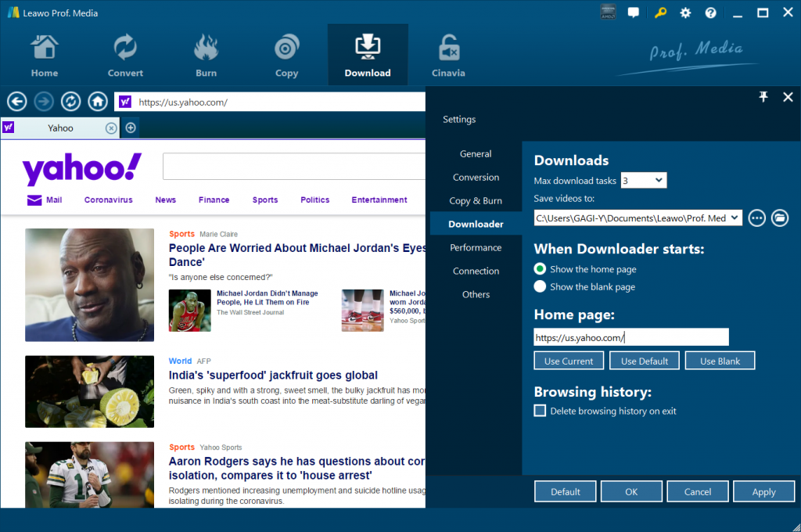Close the Yahoo browser tab
This screenshot has height=532, width=801.
(111, 128)
